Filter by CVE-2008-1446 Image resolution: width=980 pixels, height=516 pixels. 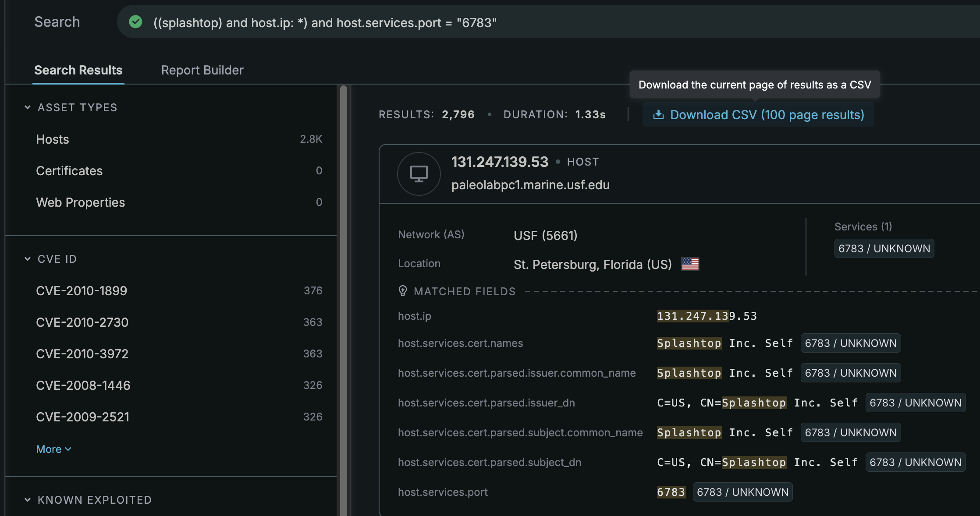(83, 385)
